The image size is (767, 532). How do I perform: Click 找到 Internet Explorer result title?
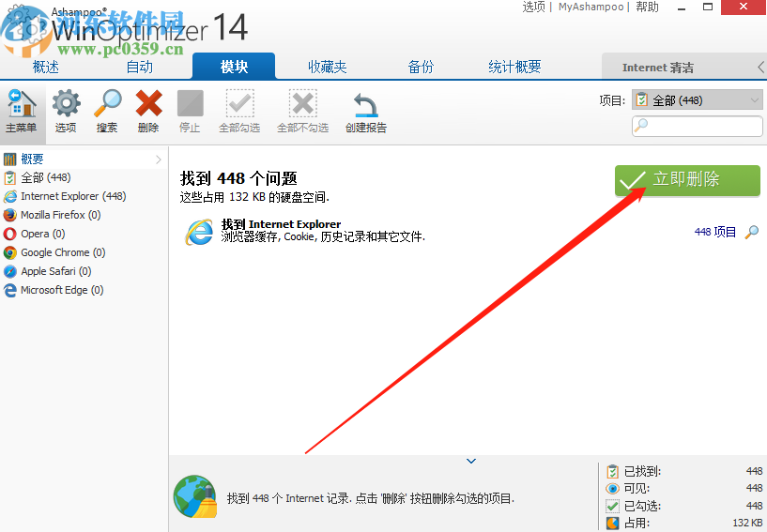click(281, 224)
